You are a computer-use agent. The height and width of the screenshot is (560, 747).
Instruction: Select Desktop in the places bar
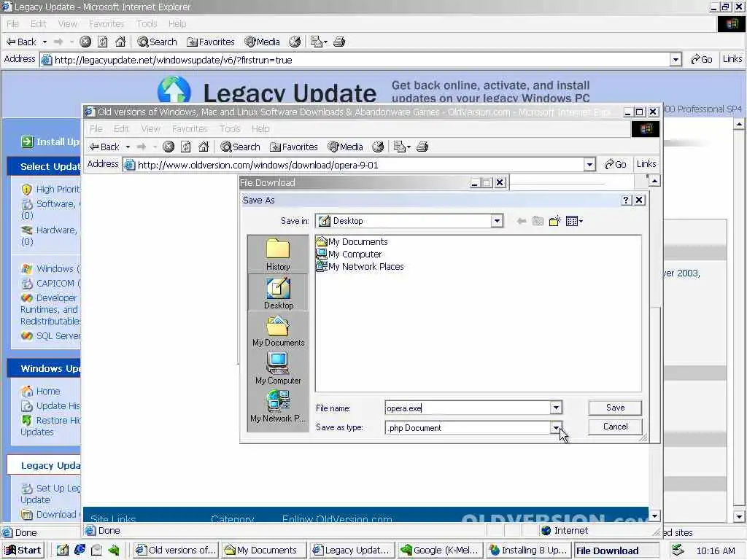(278, 293)
